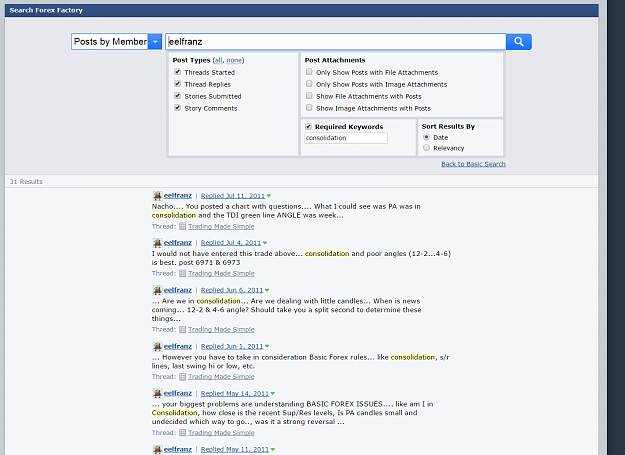The width and height of the screenshot is (625, 455).
Task: Enable Only Show Posts with Image Attachments
Action: pyautogui.click(x=309, y=84)
